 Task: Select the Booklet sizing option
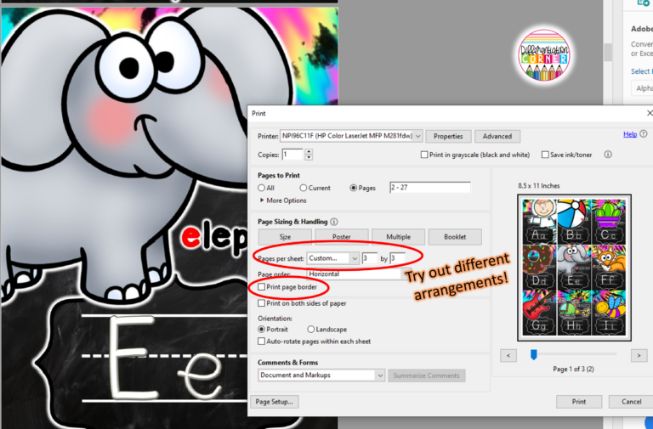coord(455,237)
